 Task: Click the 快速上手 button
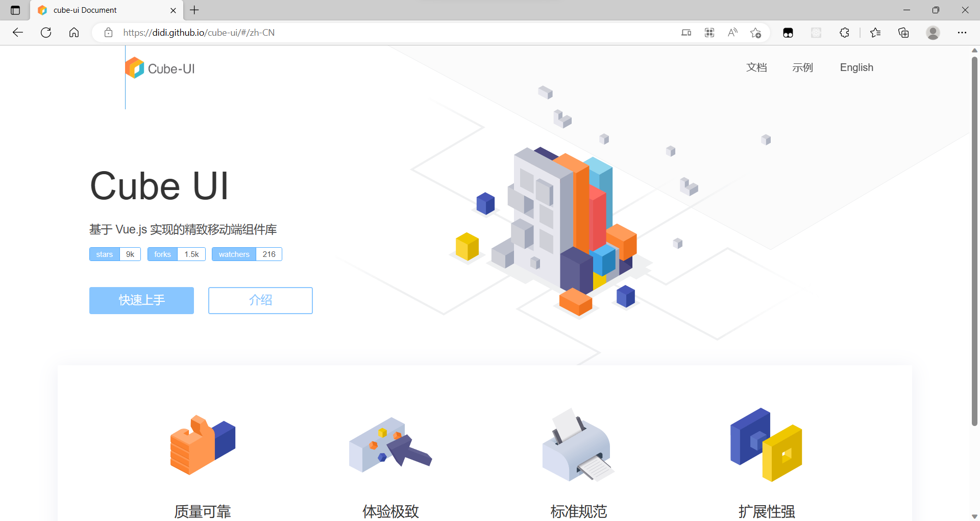[141, 300]
